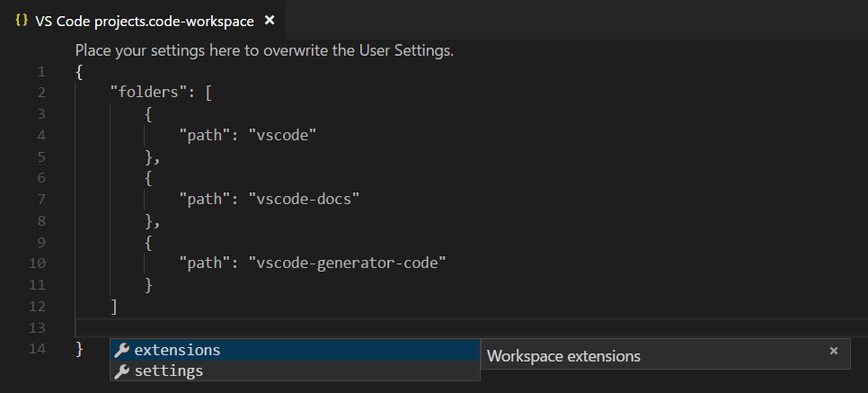Click line number 14 in the gutter
The image size is (868, 393).
coord(37,349)
